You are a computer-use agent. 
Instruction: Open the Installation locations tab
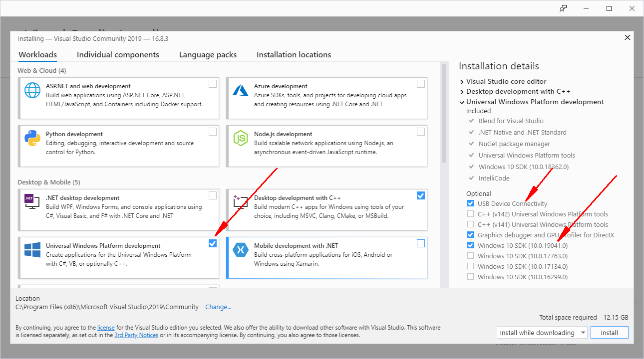pyautogui.click(x=294, y=55)
